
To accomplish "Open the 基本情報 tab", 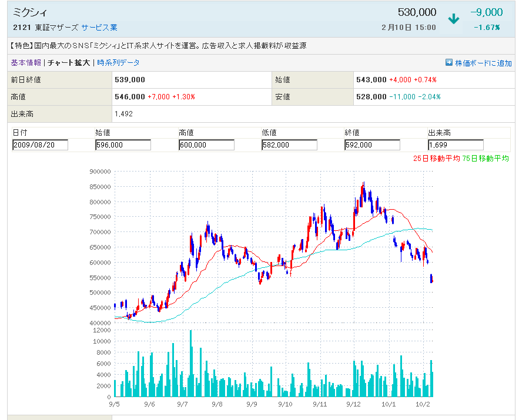I will pyautogui.click(x=26, y=63).
